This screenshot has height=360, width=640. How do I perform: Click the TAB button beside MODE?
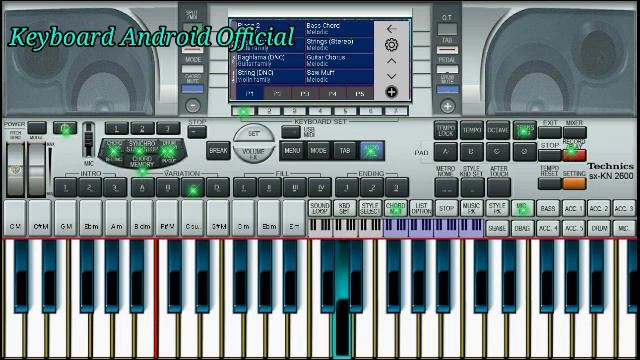(345, 151)
